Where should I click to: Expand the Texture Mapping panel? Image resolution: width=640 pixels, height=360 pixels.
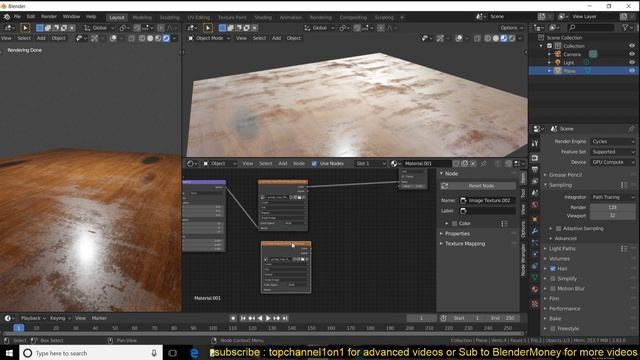[x=464, y=244]
